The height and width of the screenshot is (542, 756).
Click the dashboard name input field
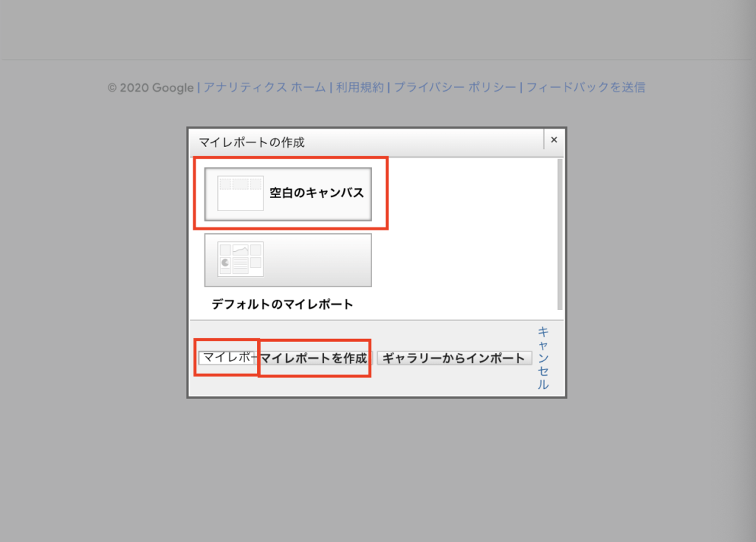click(x=228, y=357)
